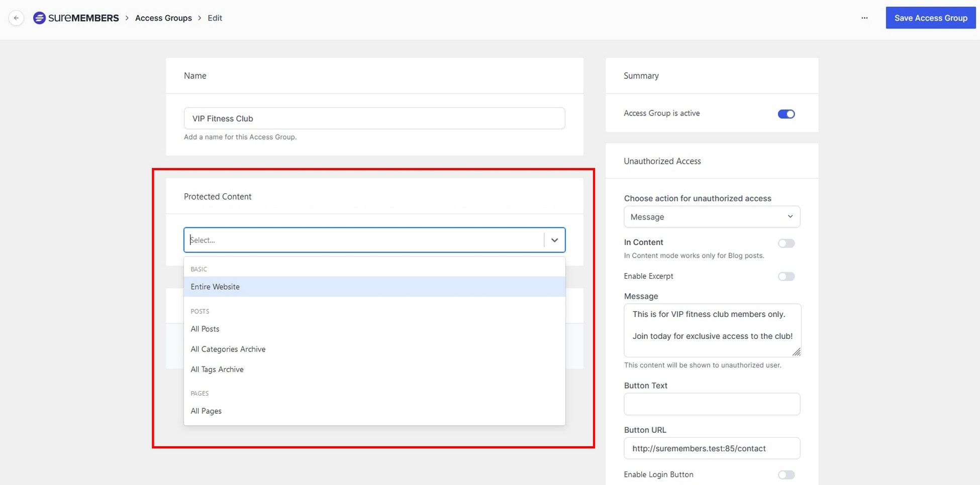Viewport: 980px width, 485px height.
Task: Click 'This content will be shown' helper text
Action: 702,365
